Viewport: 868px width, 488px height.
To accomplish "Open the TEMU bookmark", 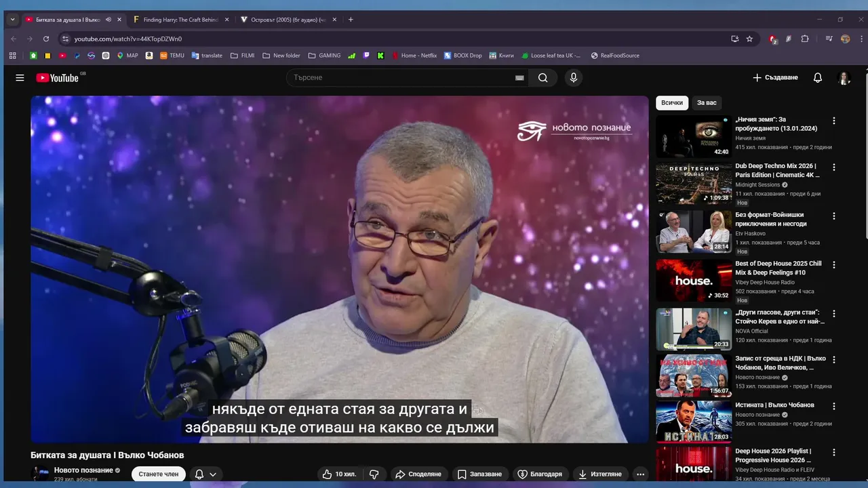I will [x=172, y=56].
